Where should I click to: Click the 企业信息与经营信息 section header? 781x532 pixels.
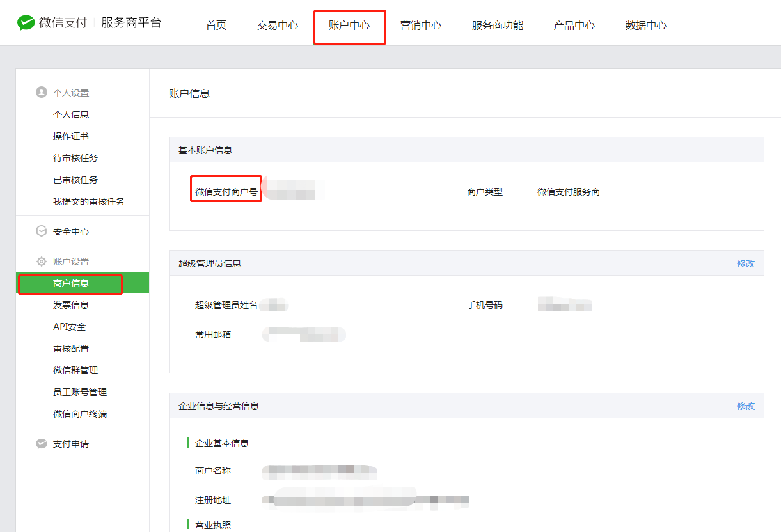219,406
